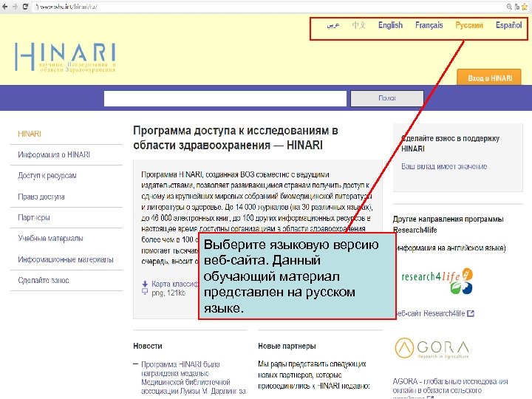Open the news link about медалью Медицинской библиотечной ассоциации
This screenshot has width=532, height=399.
194,378
